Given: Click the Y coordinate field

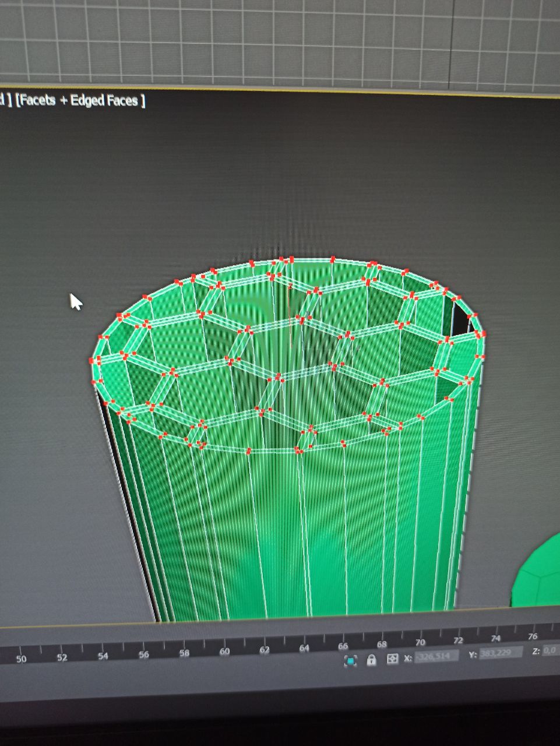Looking at the screenshot, I should [501, 653].
